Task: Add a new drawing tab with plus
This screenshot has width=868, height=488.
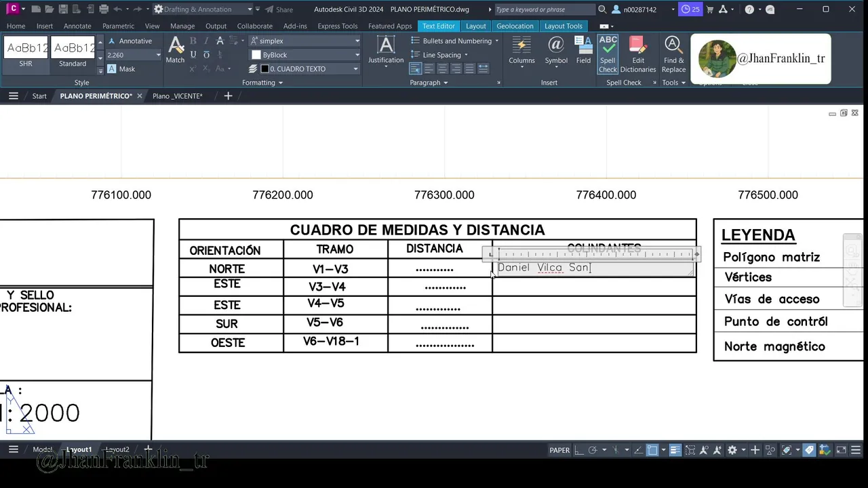Action: [x=228, y=96]
